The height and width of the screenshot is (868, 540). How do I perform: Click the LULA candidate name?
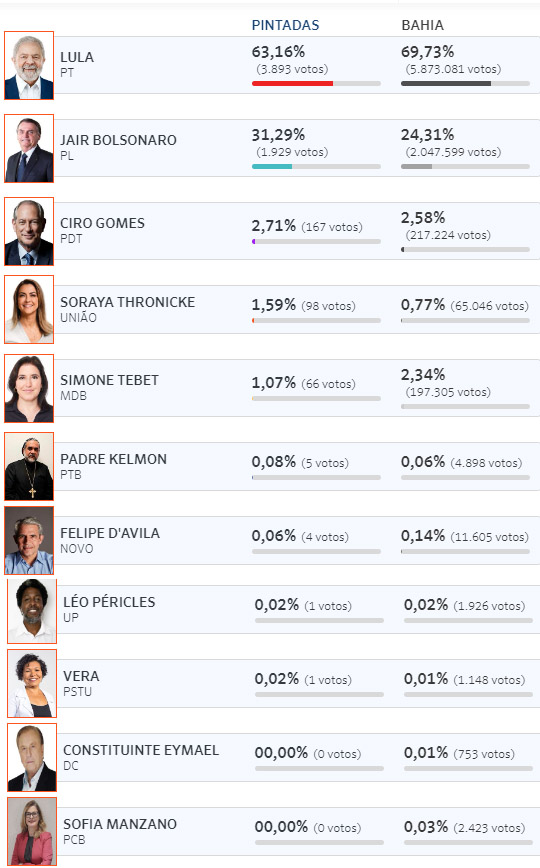(77, 57)
